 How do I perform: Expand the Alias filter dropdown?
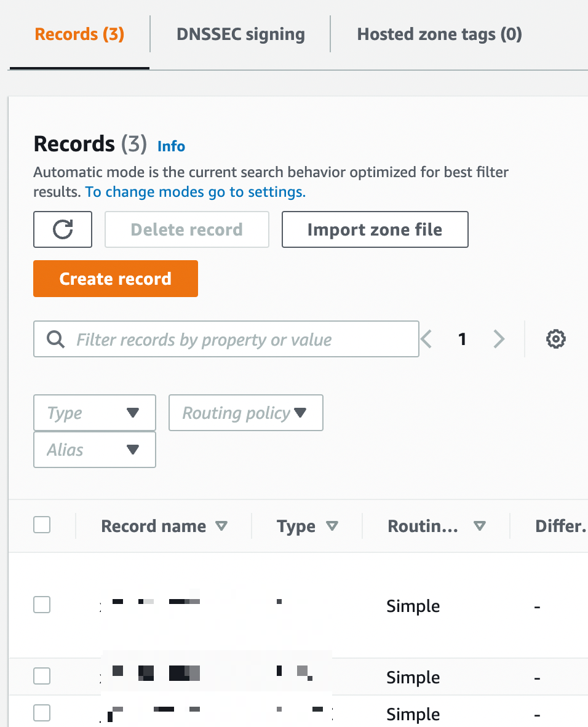click(x=95, y=450)
